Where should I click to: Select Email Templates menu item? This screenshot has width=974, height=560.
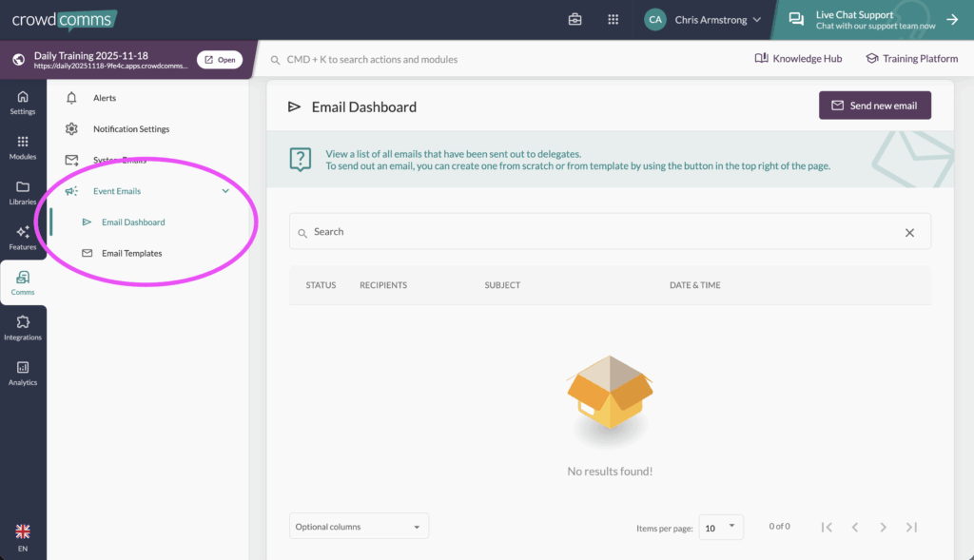[131, 254]
